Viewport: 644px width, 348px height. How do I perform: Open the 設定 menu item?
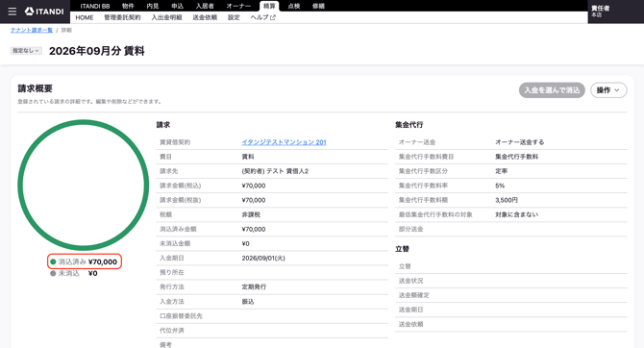[234, 17]
